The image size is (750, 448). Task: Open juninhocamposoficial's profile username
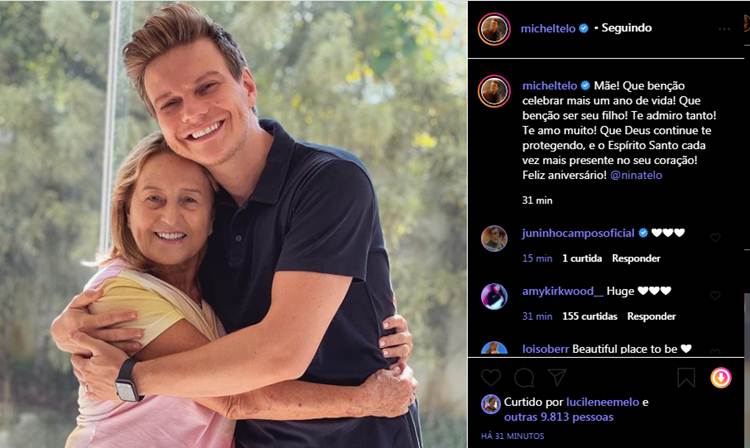578,233
